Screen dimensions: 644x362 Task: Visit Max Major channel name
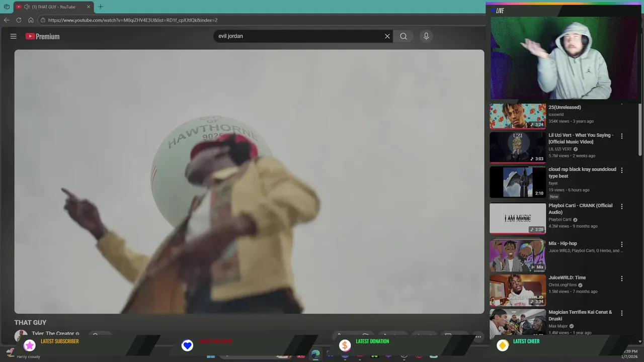pos(558,326)
